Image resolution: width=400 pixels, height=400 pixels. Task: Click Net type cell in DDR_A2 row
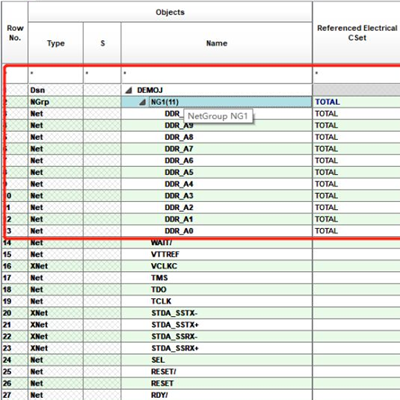click(x=56, y=208)
